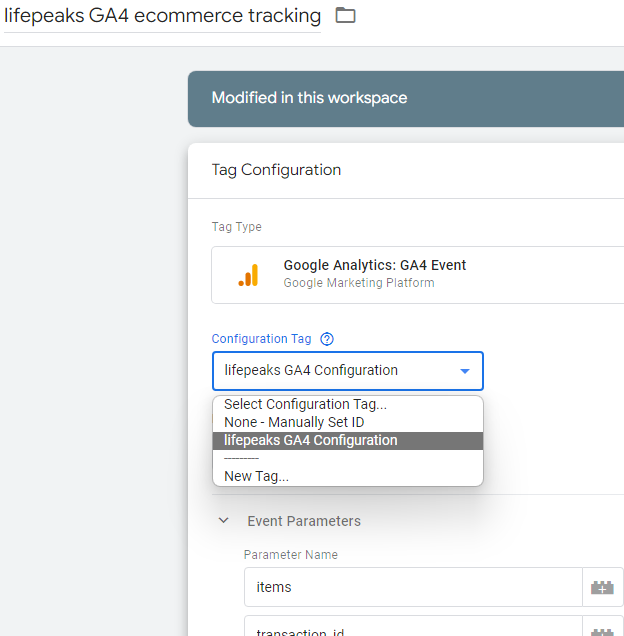The width and height of the screenshot is (624, 636).
Task: Choose 'Select Configuration Tag...' from the list
Action: pos(305,405)
